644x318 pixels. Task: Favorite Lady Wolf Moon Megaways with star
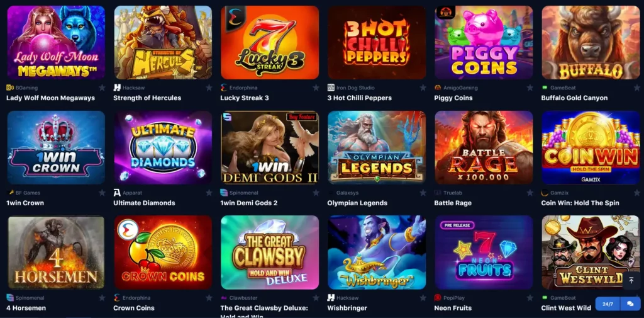click(x=102, y=88)
